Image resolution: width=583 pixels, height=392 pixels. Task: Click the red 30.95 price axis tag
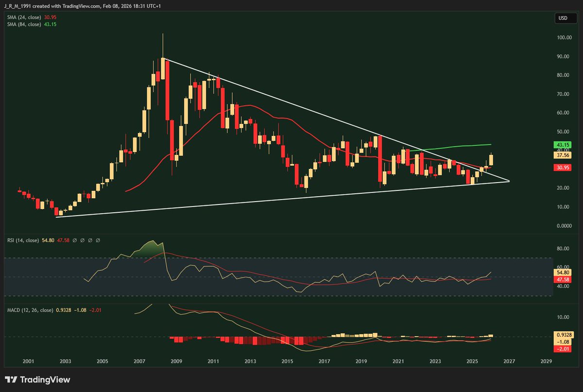pos(562,168)
